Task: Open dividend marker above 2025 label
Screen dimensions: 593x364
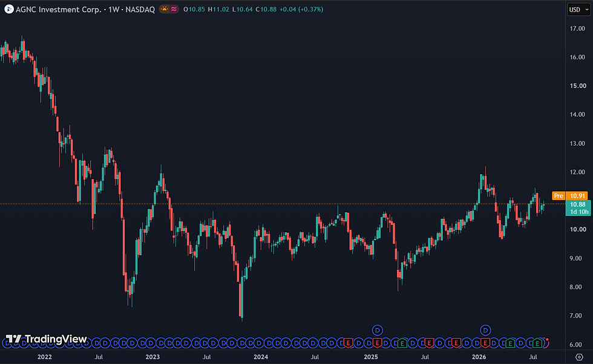Action: (378, 330)
